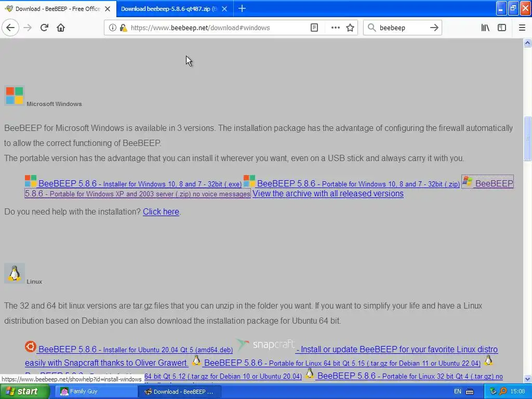Screen dimensions: 532x399
Task: Select Download - BeeBEEP taskbar button
Action: pyautogui.click(x=180, y=392)
